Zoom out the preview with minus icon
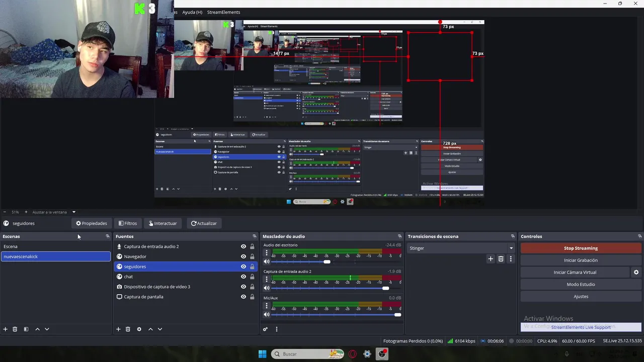The image size is (644, 362). (5, 212)
